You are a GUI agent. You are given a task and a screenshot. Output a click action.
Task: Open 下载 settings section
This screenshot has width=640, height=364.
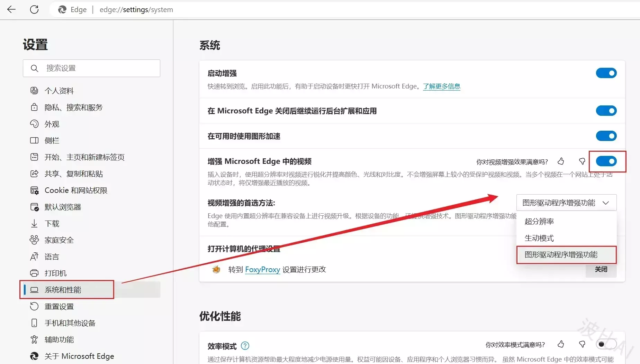91,223
